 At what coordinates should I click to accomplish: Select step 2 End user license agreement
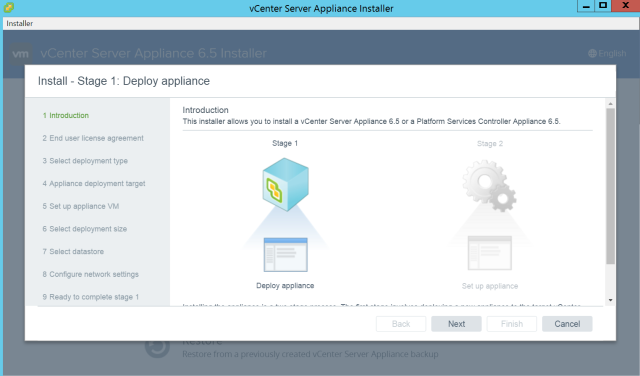93,138
